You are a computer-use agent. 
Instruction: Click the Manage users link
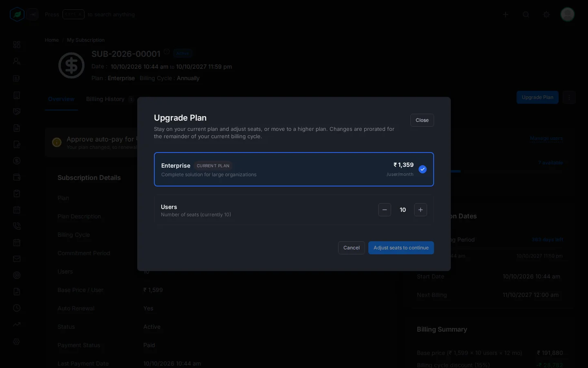pyautogui.click(x=546, y=138)
